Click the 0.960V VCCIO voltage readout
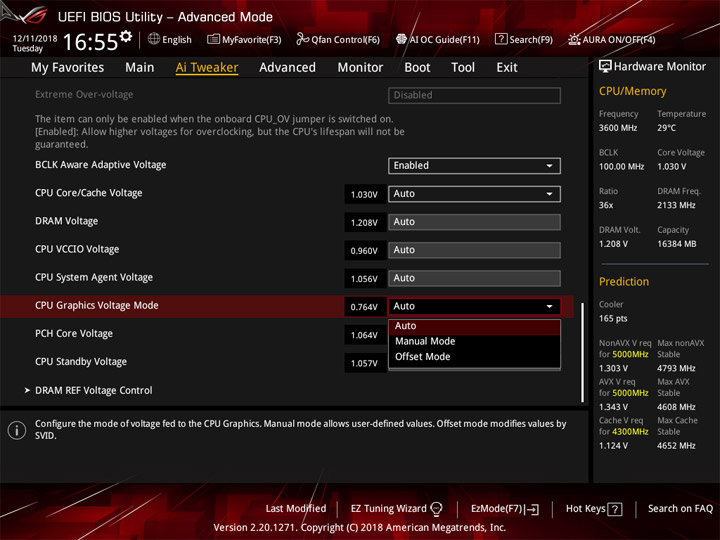The width and height of the screenshot is (720, 540). [365, 251]
